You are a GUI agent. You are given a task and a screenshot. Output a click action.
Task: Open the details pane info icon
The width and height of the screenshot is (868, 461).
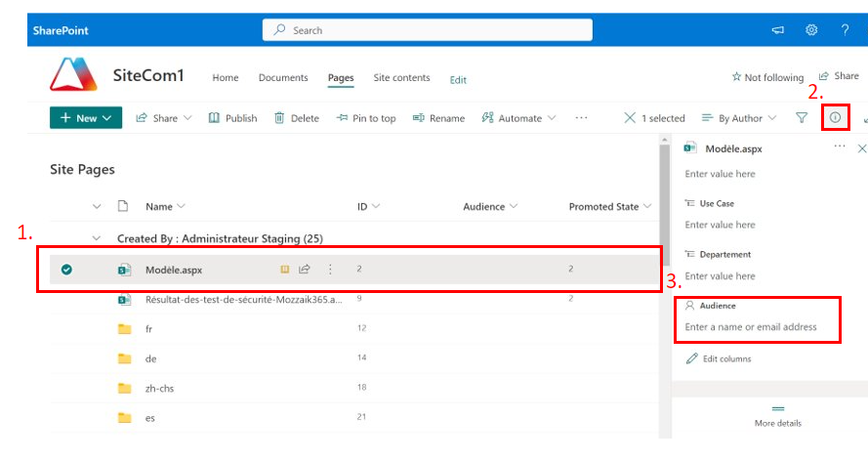coord(835,117)
